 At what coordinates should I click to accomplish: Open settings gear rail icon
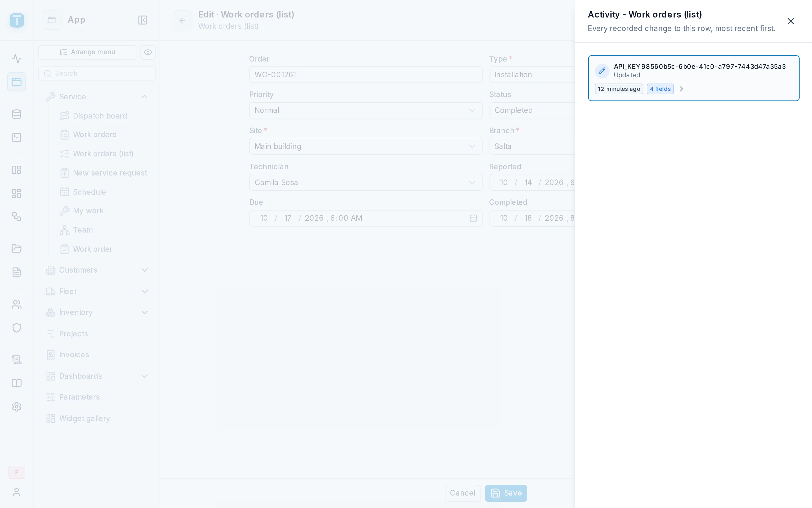(x=16, y=407)
